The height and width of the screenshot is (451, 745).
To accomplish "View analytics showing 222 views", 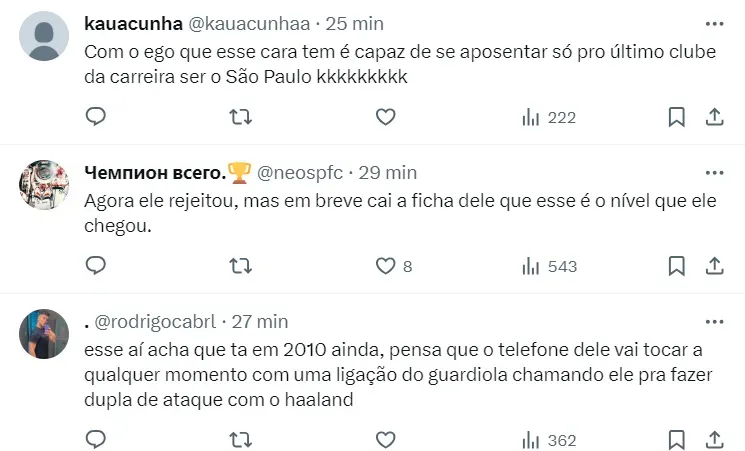I will coord(549,117).
